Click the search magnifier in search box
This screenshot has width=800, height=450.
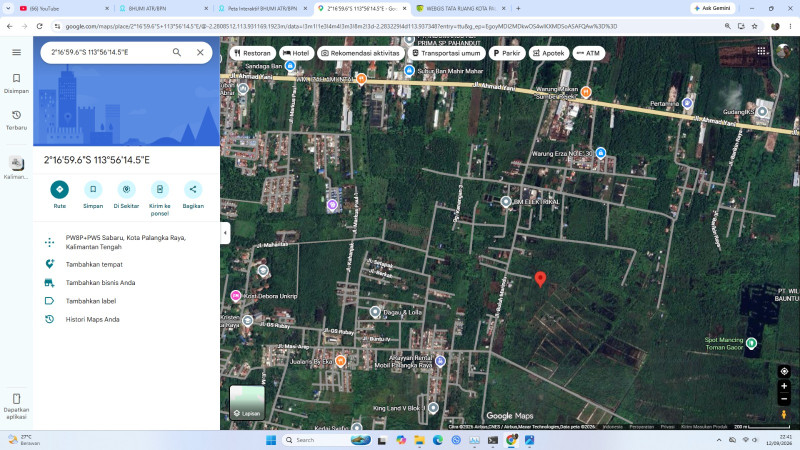[x=177, y=52]
